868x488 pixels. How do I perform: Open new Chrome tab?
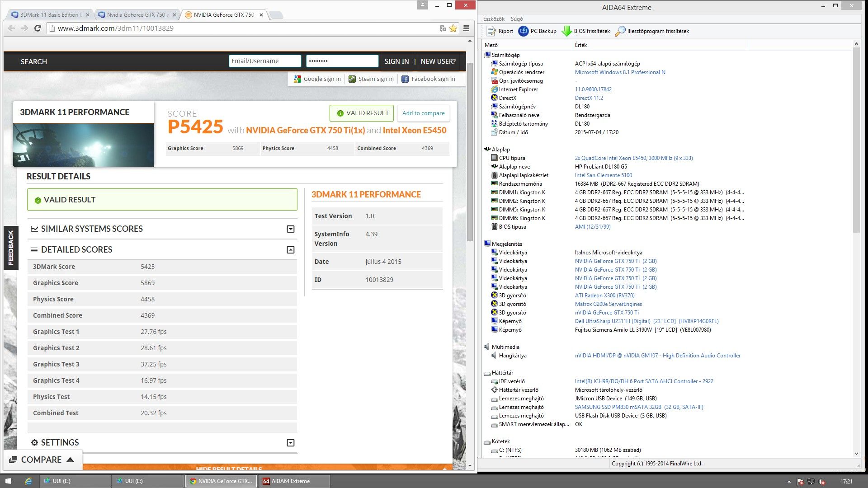point(276,15)
